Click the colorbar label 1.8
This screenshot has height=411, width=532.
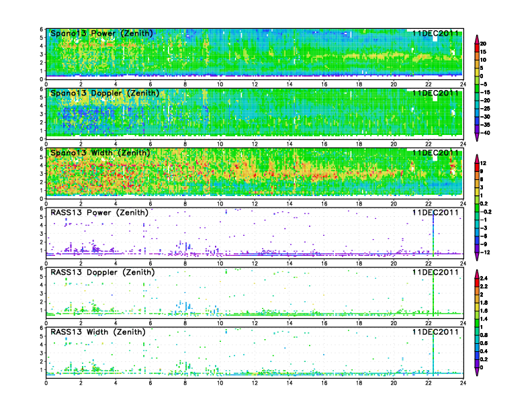(484, 302)
